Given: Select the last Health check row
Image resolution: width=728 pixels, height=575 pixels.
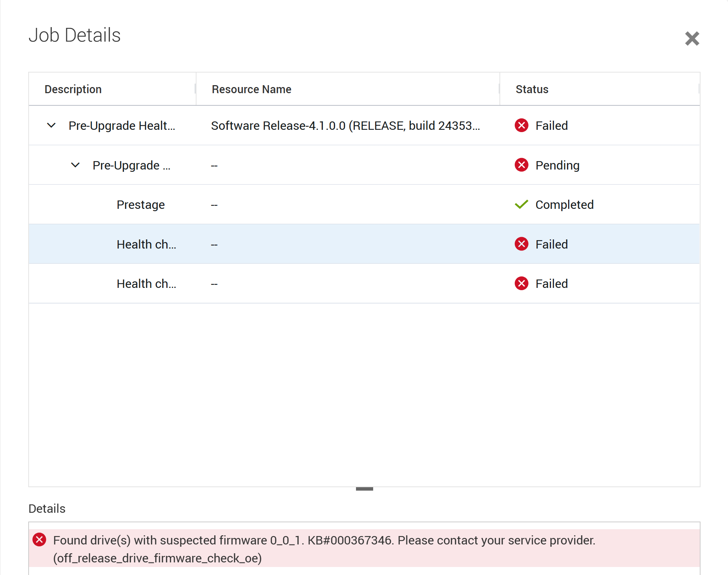Looking at the screenshot, I should pyautogui.click(x=146, y=284).
